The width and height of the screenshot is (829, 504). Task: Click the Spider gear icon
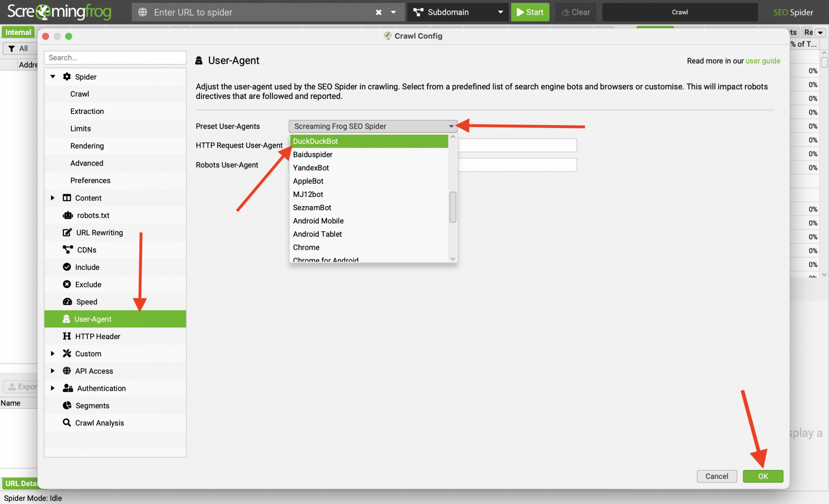[x=67, y=77]
